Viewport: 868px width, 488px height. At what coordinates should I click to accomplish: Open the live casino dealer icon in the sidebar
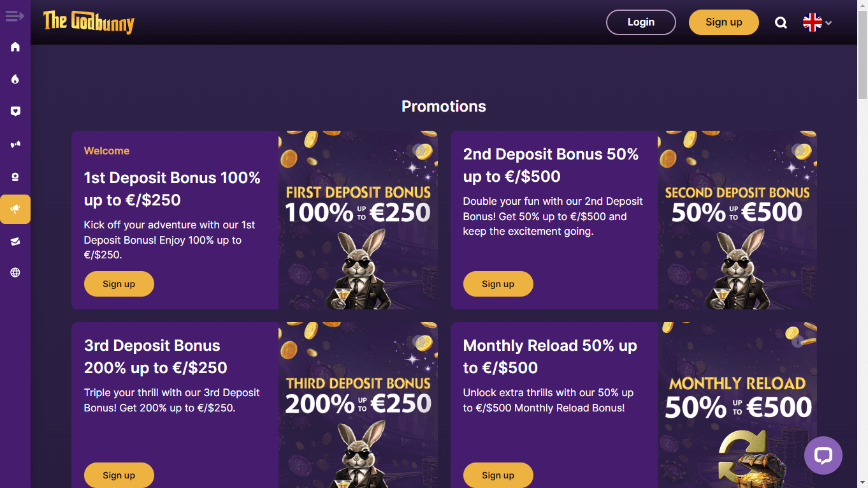coord(15,177)
